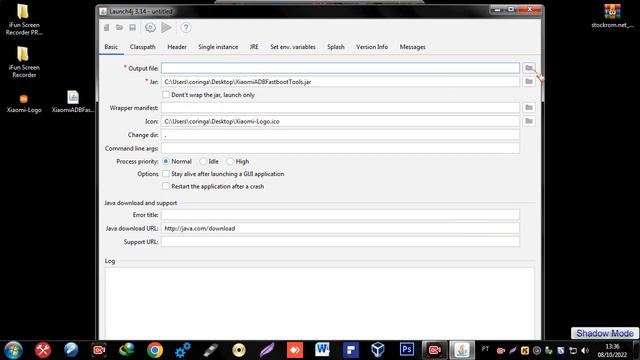Browse for Wrapper manifest with the folder button
The image size is (640, 360).
click(529, 108)
